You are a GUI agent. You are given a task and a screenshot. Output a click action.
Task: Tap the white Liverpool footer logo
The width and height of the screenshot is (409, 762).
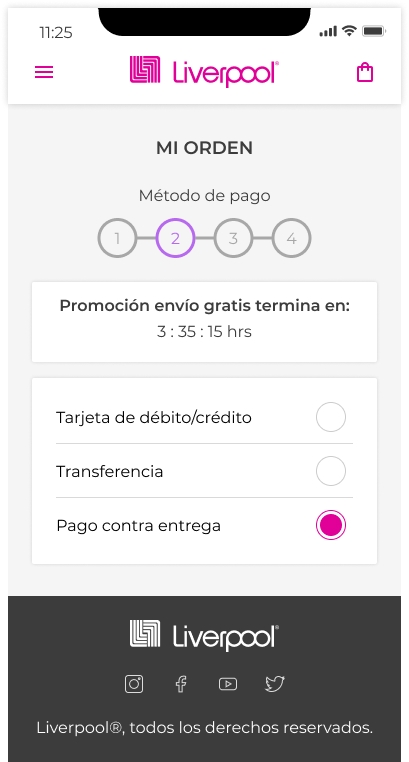204,635
